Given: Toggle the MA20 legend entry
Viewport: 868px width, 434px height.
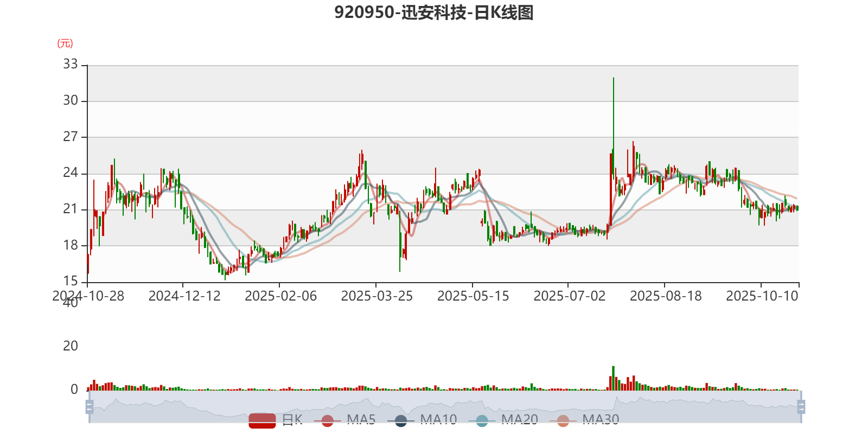Looking at the screenshot, I should point(503,420).
